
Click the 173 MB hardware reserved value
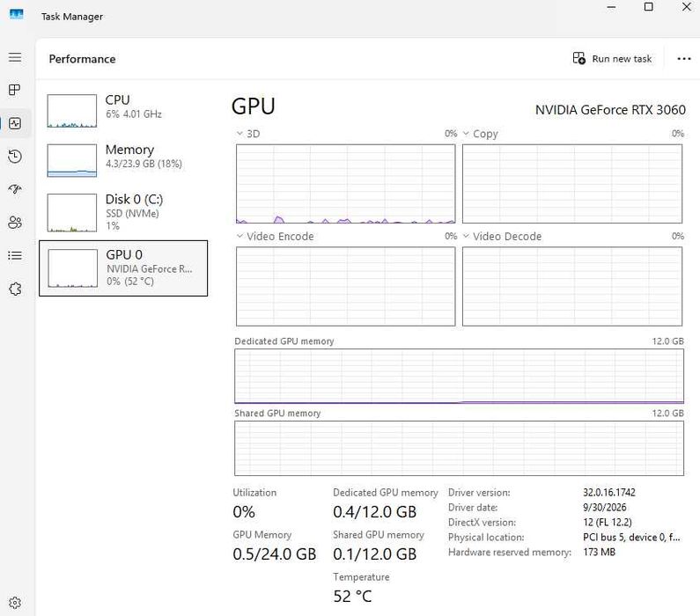(x=599, y=553)
